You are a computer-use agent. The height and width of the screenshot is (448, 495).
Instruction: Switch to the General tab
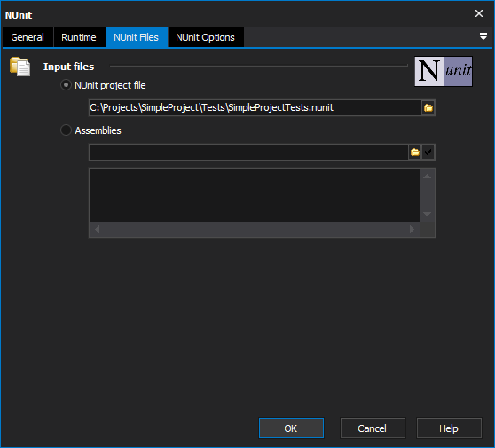coord(27,37)
